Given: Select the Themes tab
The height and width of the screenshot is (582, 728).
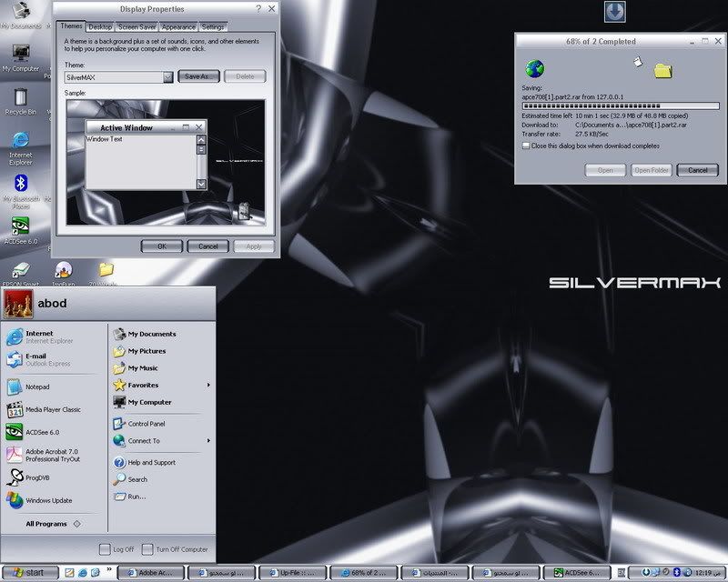Looking at the screenshot, I should pos(71,26).
